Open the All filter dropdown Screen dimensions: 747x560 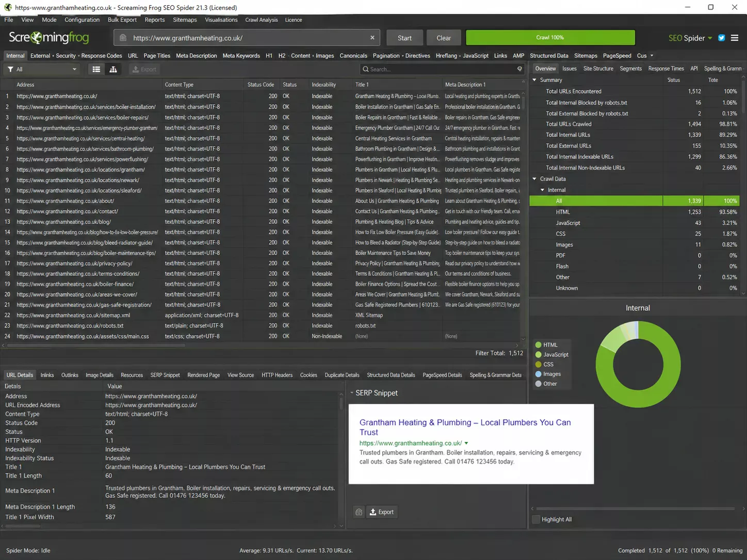pos(42,69)
